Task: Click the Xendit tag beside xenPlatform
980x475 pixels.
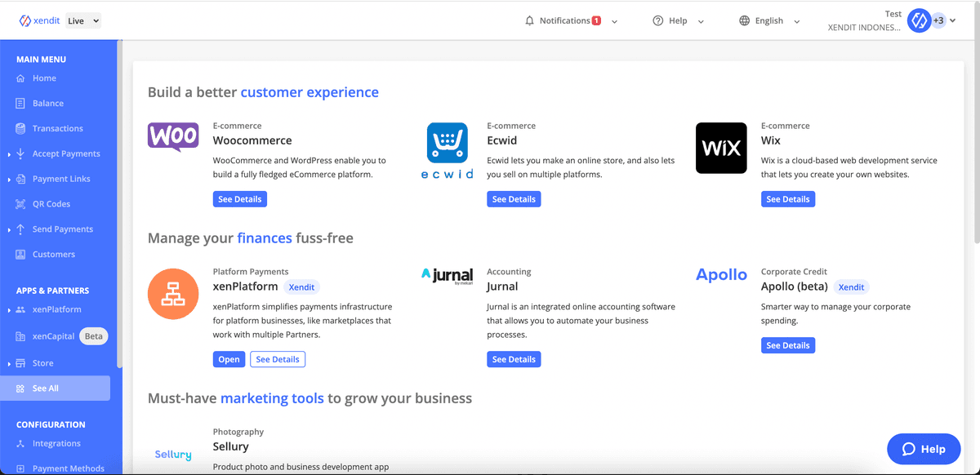Action: pyautogui.click(x=301, y=287)
